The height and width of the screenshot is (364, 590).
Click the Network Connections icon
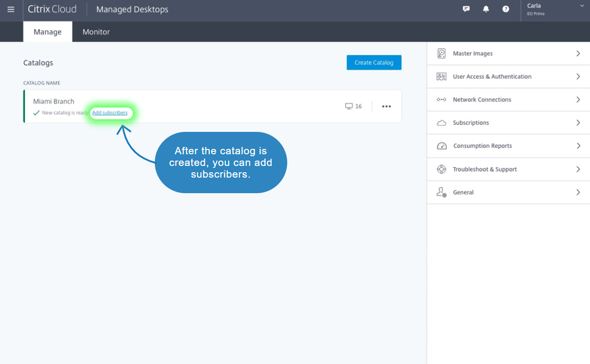click(x=442, y=100)
